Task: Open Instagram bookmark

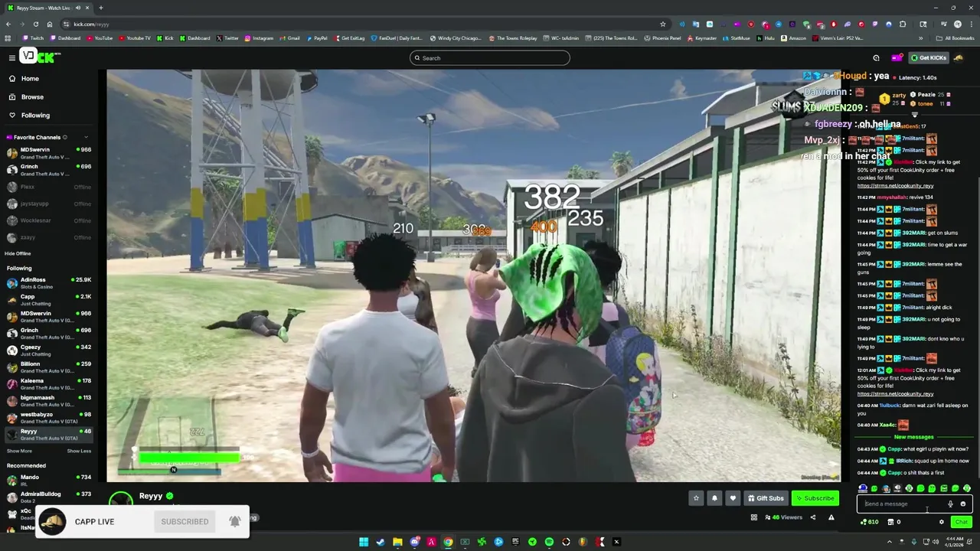Action: 260,37
